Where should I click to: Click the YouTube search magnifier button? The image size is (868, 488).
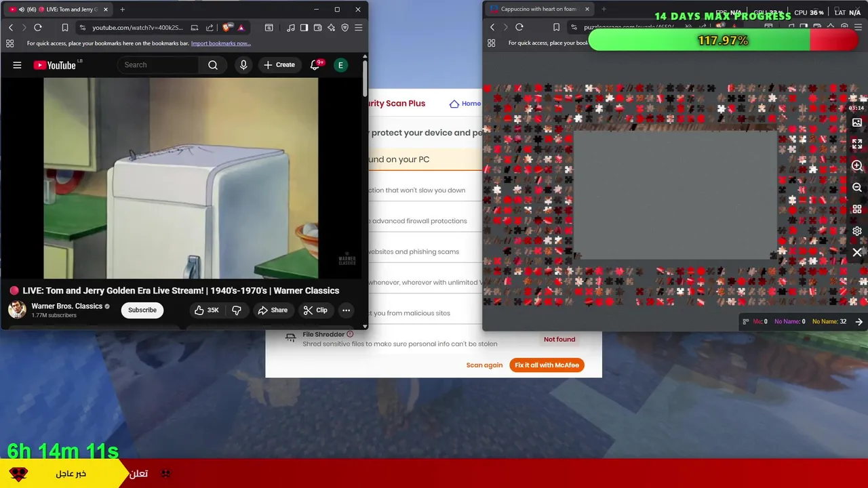pos(213,65)
